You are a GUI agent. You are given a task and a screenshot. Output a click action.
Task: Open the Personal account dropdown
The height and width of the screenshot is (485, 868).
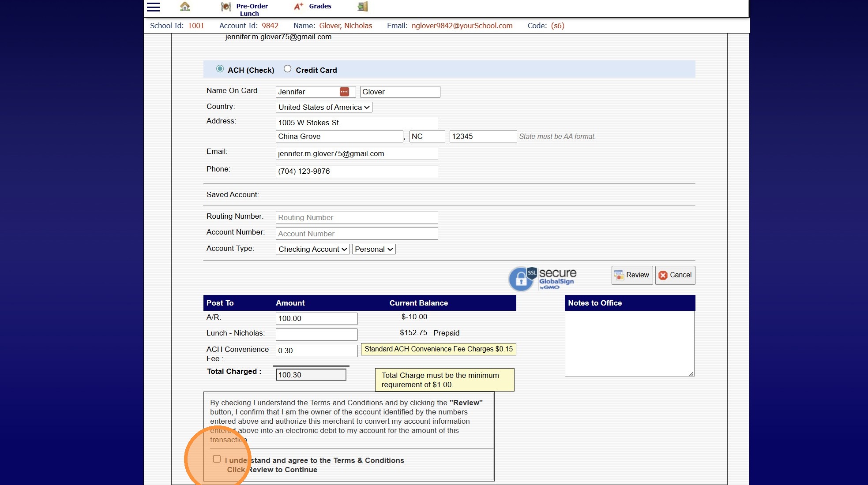373,249
